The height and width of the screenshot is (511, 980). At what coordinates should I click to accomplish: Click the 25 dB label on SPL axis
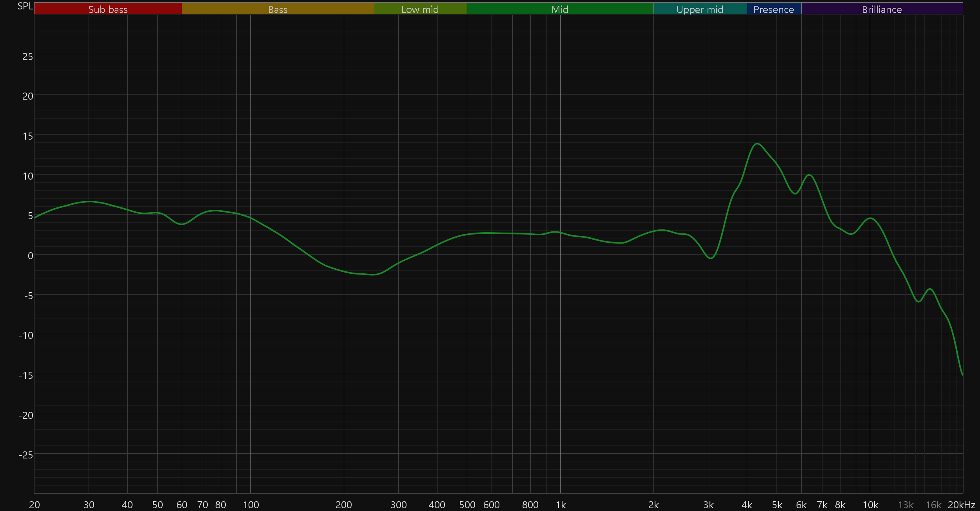point(27,56)
